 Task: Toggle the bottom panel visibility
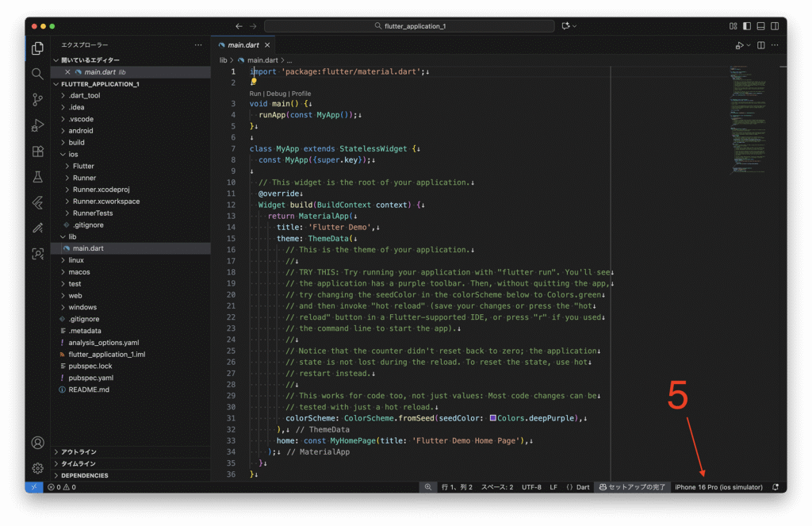coord(760,26)
